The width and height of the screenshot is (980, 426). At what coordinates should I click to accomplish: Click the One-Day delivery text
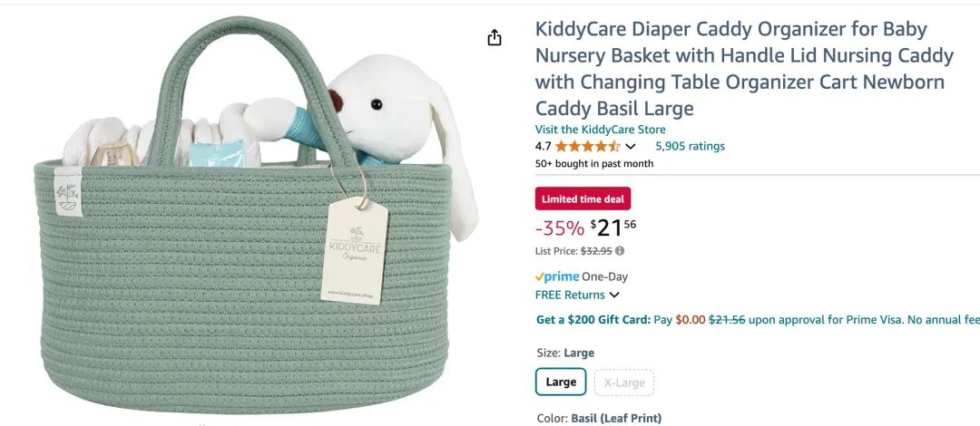[x=604, y=276]
